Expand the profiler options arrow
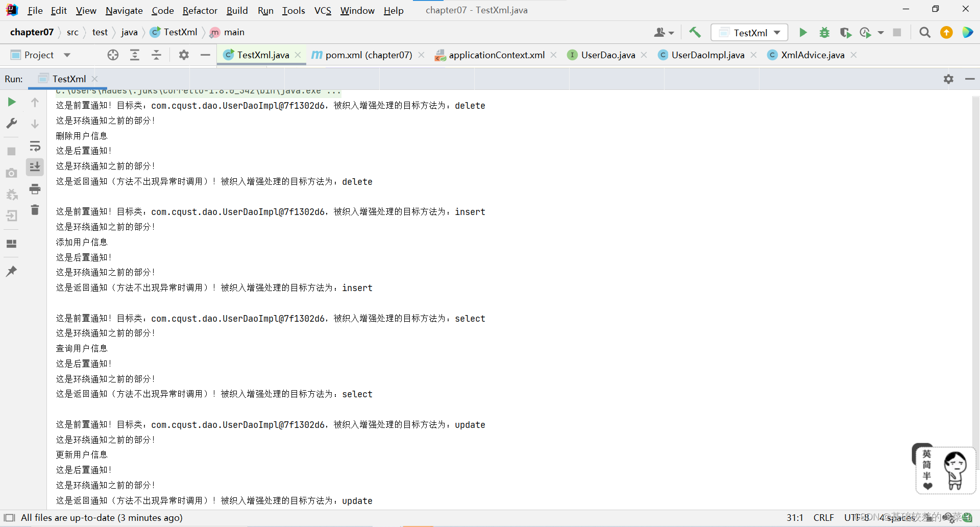 (x=880, y=32)
